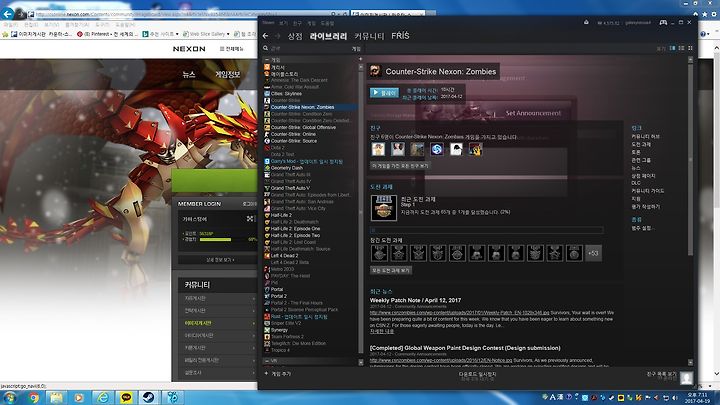The width and height of the screenshot is (720, 405).
Task: Go back with Steam's back arrow
Action: [265, 36]
